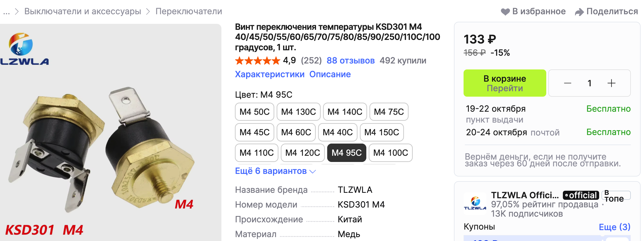Expand 'Ещё 6 вариантов' list

click(275, 171)
